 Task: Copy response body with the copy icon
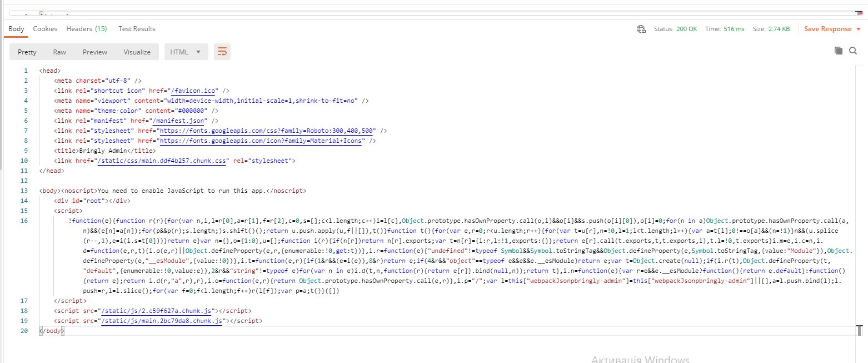(x=839, y=51)
